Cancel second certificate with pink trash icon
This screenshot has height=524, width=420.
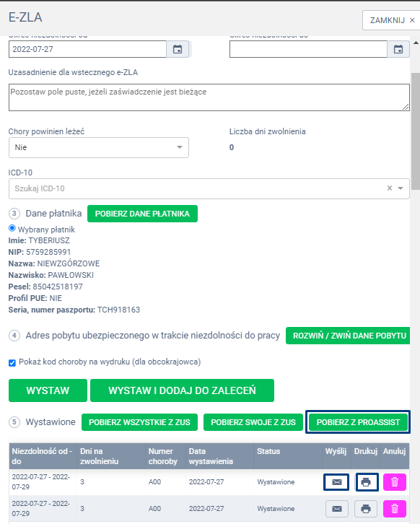[x=395, y=509]
